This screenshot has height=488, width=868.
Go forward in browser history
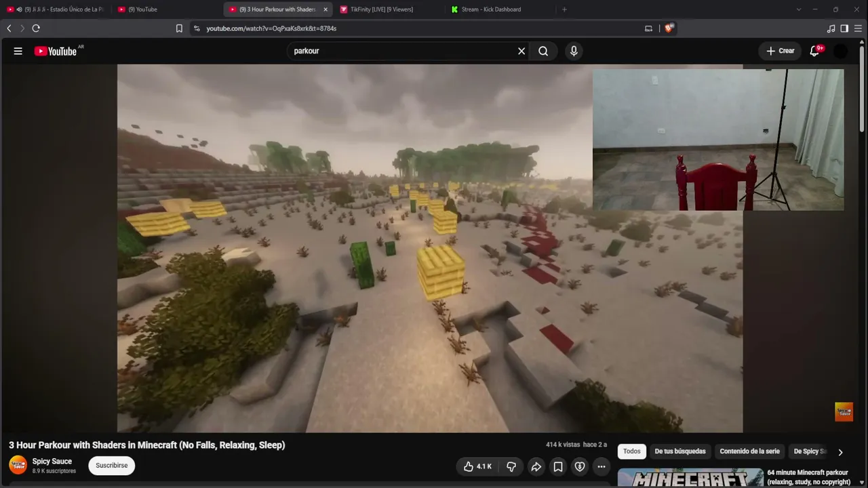point(22,28)
